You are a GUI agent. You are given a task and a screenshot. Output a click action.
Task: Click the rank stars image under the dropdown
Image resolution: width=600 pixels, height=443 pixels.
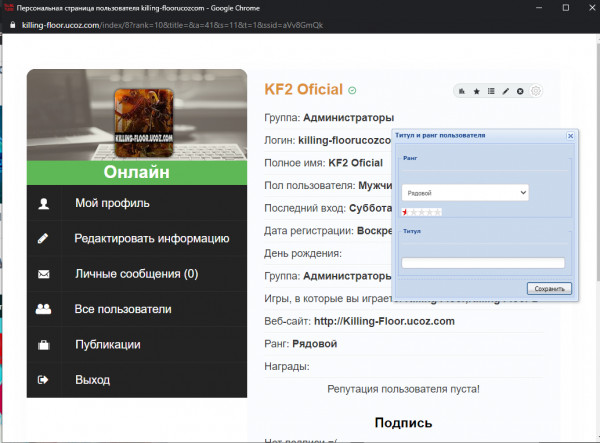[421, 212]
